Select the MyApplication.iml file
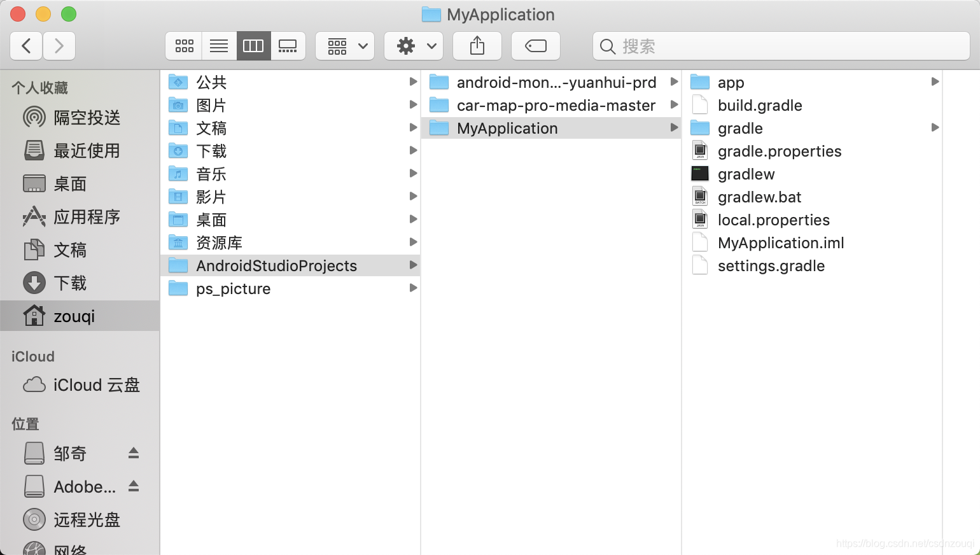Viewport: 980px width, 555px height. click(812, 242)
